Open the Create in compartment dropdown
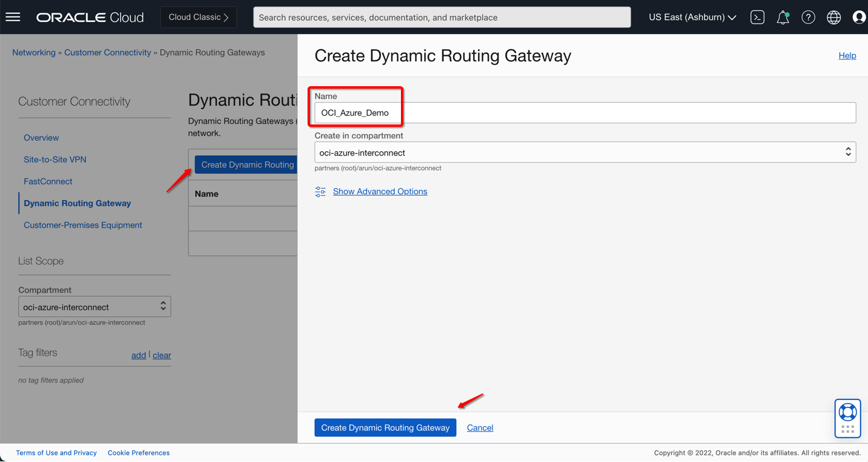Image resolution: width=868 pixels, height=462 pixels. pyautogui.click(x=585, y=152)
